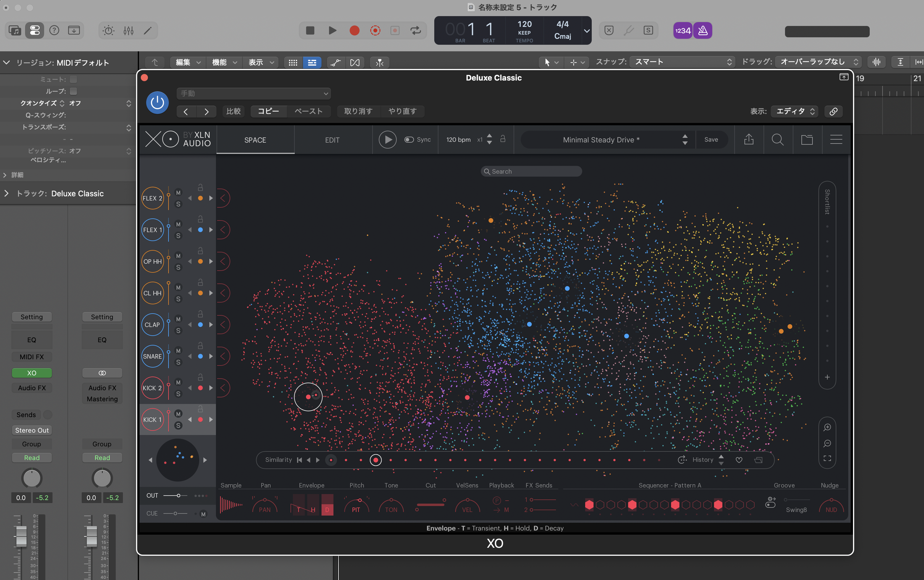Screen dimensions: 924x580
Task: Open the LCD display mode dropdown arrow
Action: [587, 31]
